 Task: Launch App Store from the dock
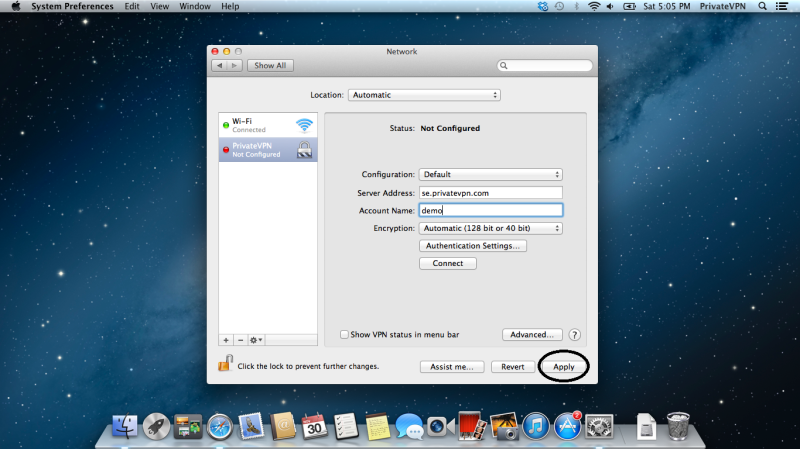pos(568,428)
